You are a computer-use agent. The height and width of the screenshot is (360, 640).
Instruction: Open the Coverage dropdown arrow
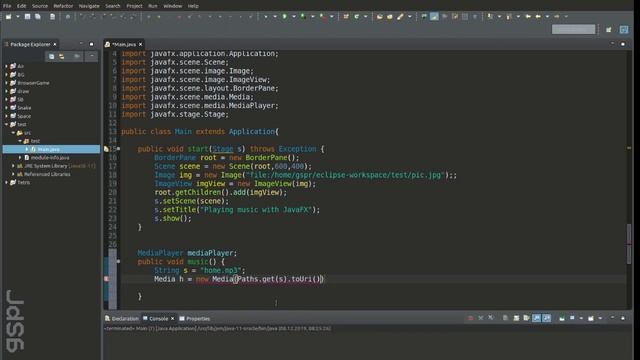pos(312,16)
